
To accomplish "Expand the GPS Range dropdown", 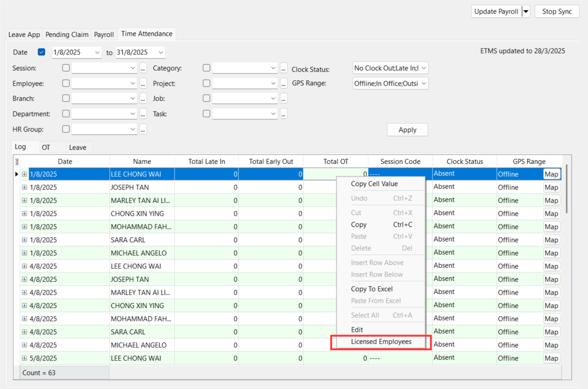I will tap(423, 83).
